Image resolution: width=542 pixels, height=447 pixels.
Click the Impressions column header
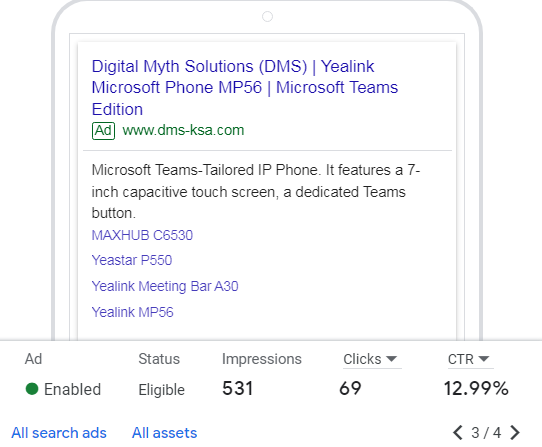pyautogui.click(x=262, y=359)
